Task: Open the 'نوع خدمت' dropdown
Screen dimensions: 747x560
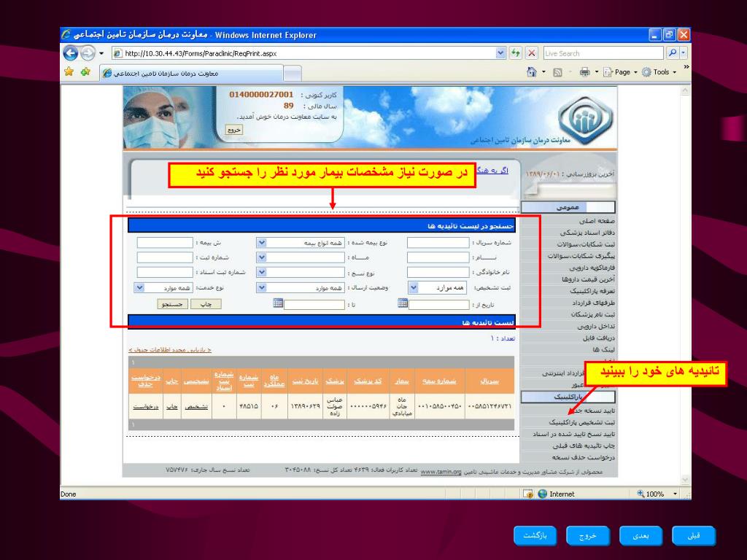Action: tap(139, 287)
